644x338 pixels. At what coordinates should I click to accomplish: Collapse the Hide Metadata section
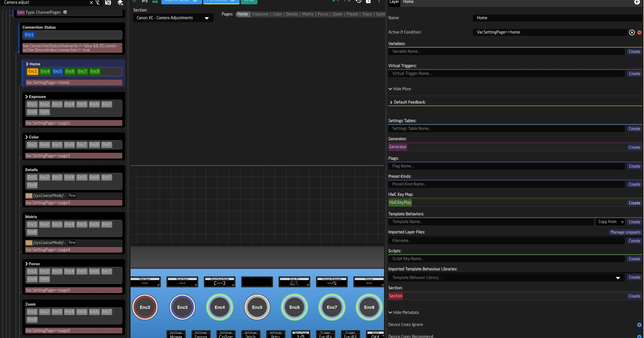tap(403, 312)
